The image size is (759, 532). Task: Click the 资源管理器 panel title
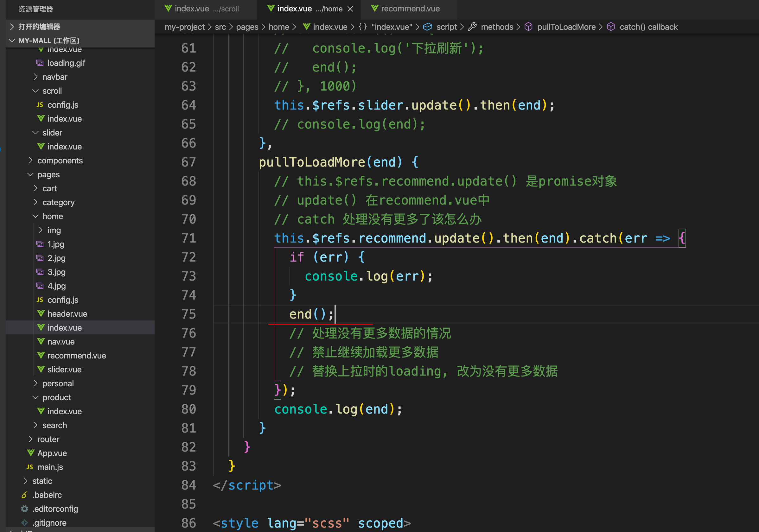pos(36,9)
